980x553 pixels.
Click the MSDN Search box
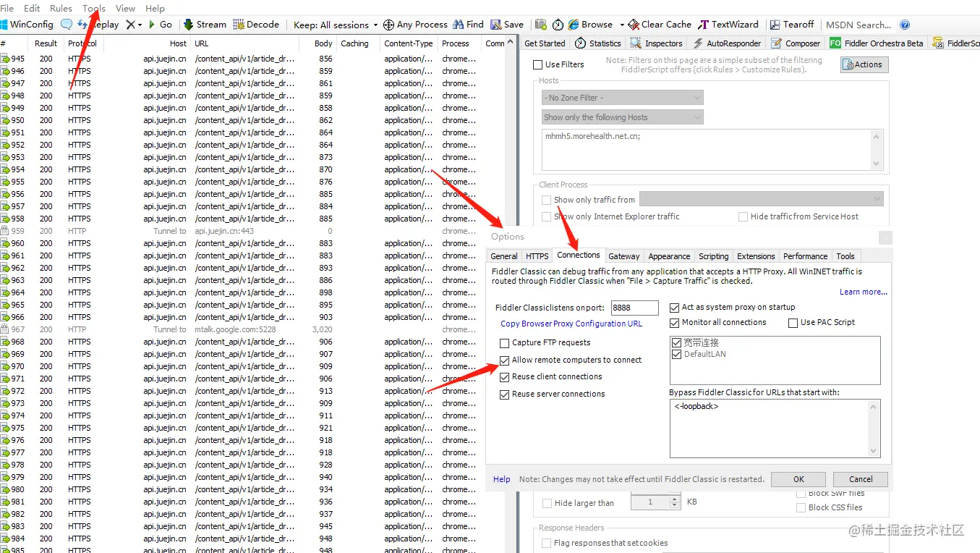click(859, 25)
